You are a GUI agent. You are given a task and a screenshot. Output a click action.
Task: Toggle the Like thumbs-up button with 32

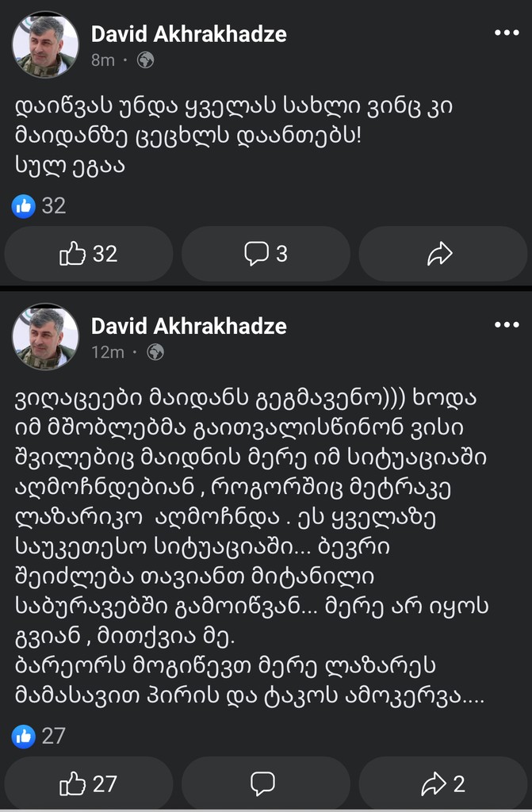(x=89, y=254)
